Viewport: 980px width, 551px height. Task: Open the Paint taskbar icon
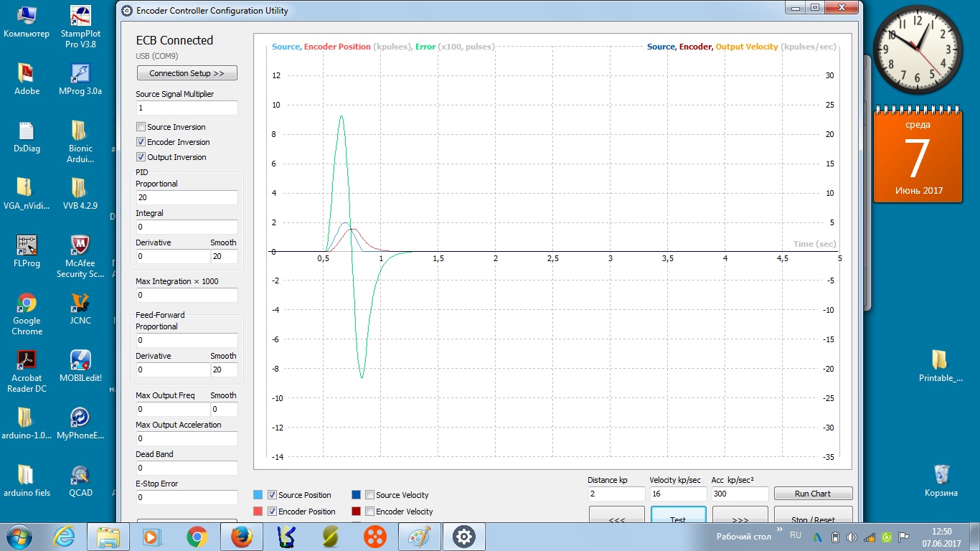(420, 536)
